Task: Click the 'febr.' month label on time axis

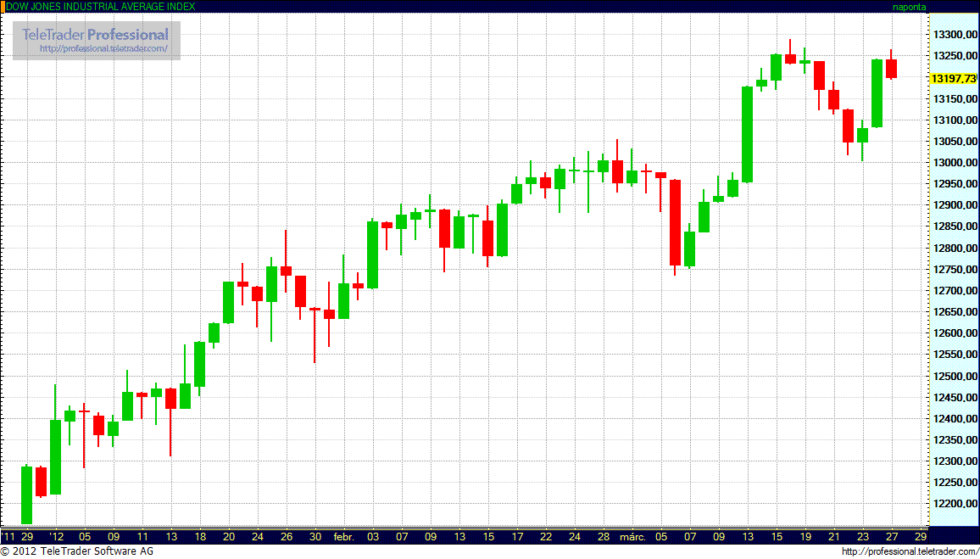Action: (343, 537)
